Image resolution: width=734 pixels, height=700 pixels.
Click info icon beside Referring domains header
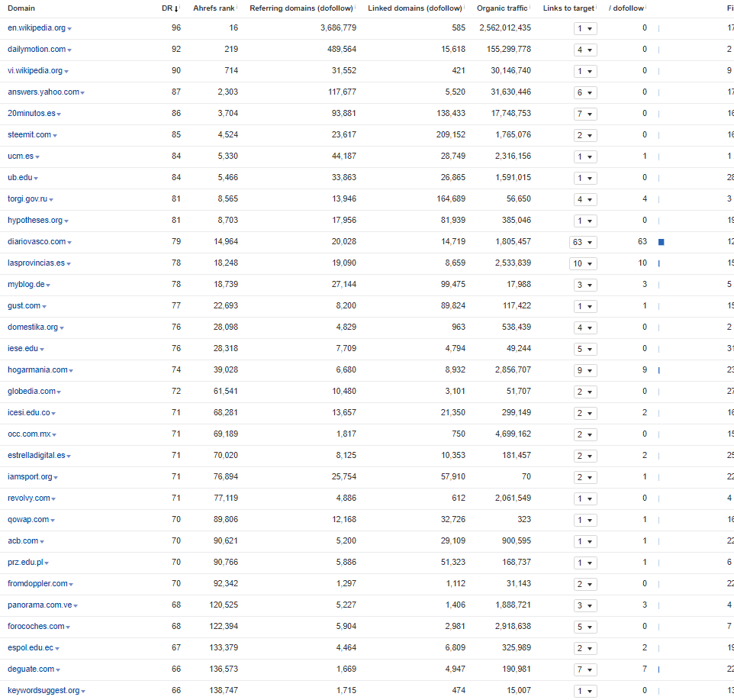pos(356,7)
